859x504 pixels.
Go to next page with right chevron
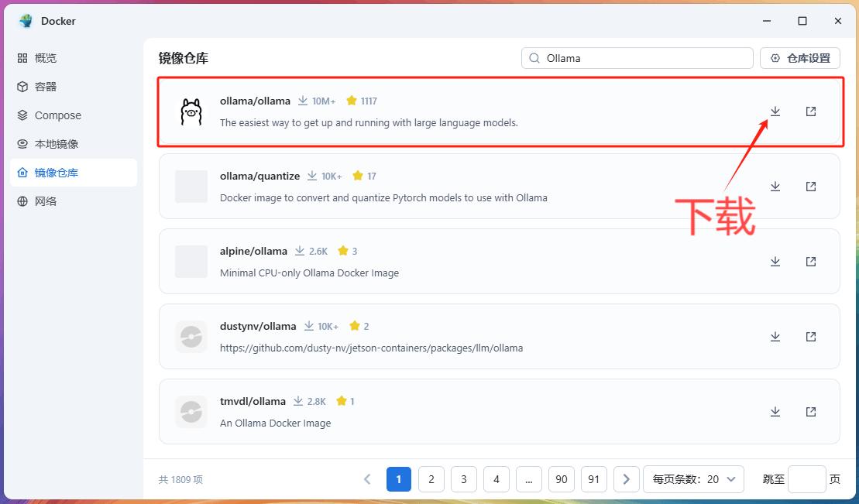(x=627, y=479)
